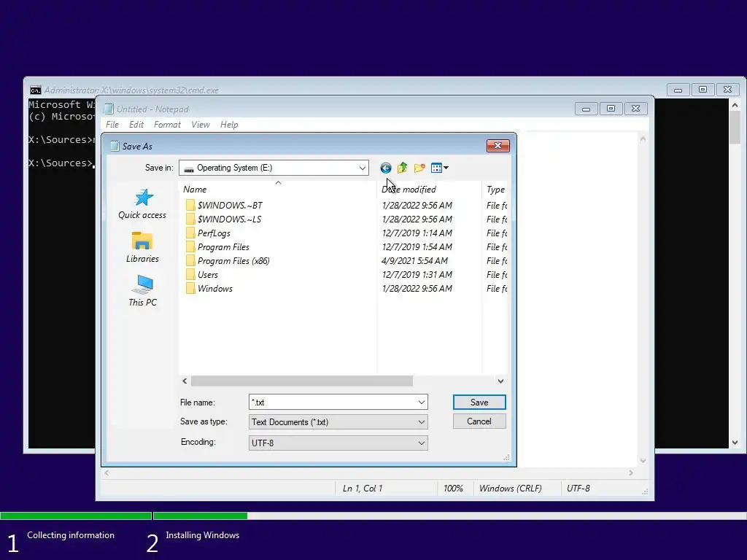
Task: Click the Cancel button
Action: coord(479,421)
